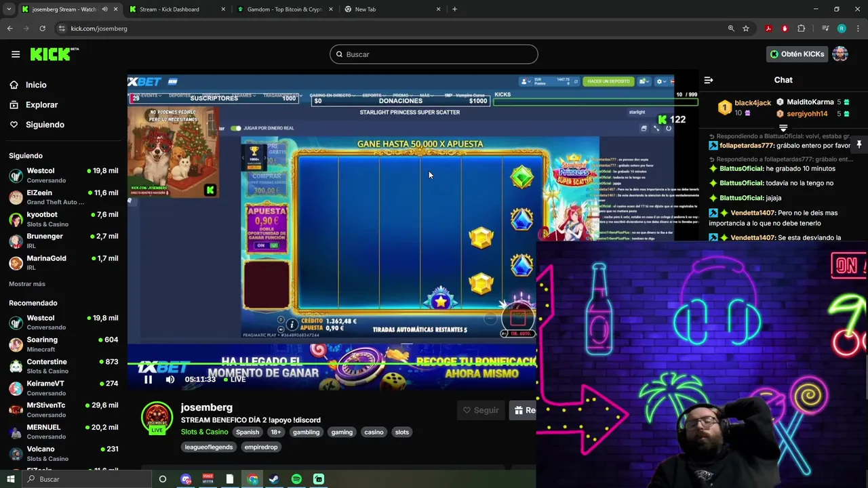Open the Siguiendo sidebar item
Image resolution: width=868 pixels, height=488 pixels.
(x=45, y=125)
